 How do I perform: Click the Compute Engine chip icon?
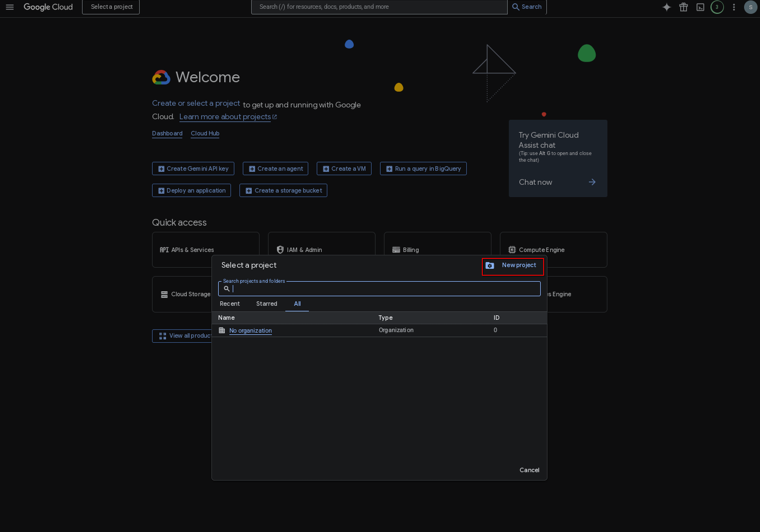[x=512, y=250]
